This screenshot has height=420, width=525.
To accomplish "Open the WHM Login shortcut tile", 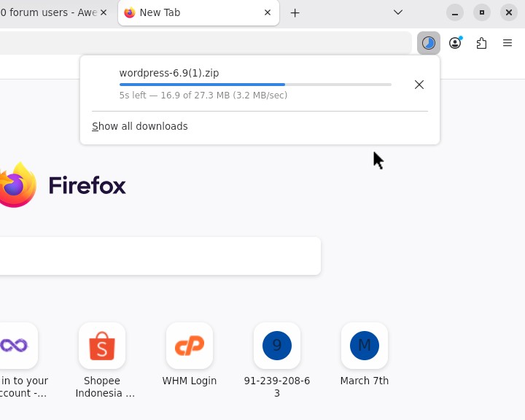I will pyautogui.click(x=190, y=346).
